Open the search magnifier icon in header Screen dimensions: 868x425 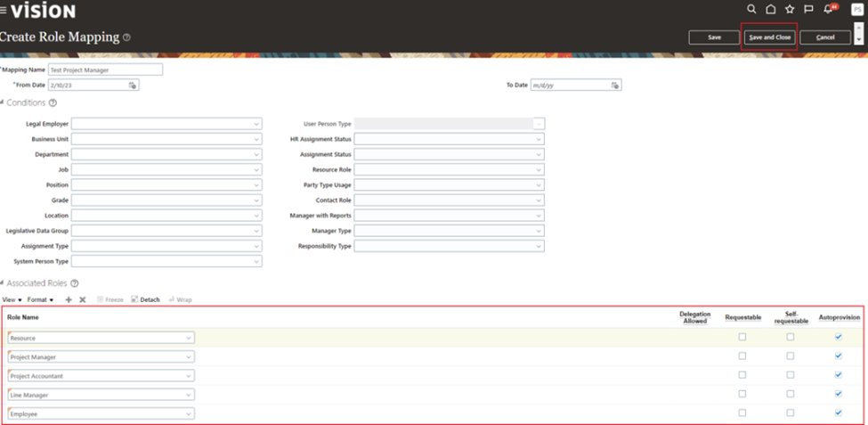[x=751, y=9]
